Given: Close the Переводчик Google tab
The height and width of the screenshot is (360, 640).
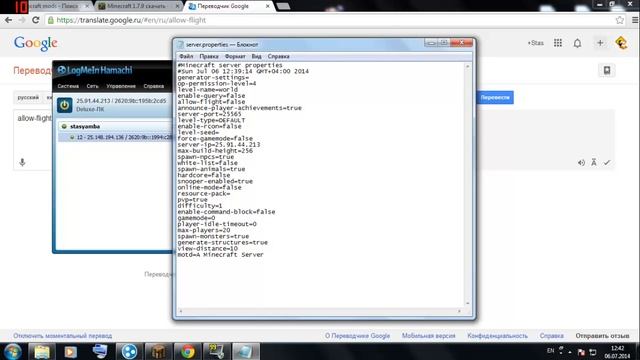Looking at the screenshot, I should [x=268, y=6].
